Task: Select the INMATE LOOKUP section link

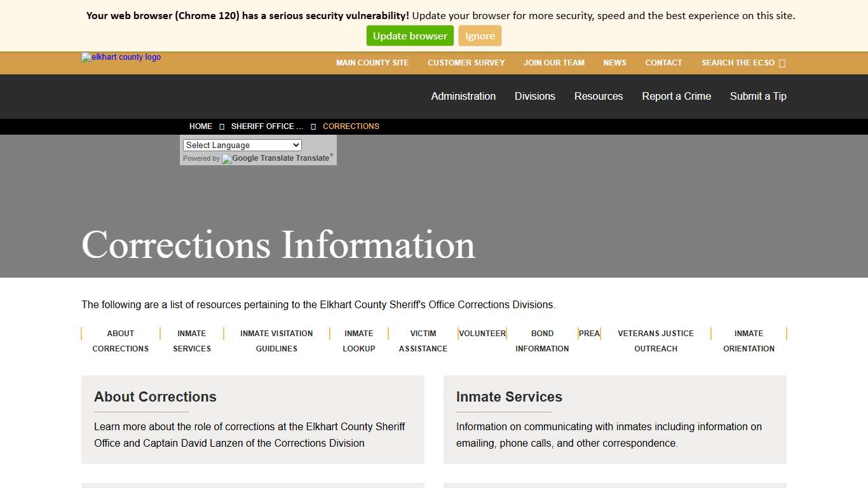Action: click(x=358, y=341)
